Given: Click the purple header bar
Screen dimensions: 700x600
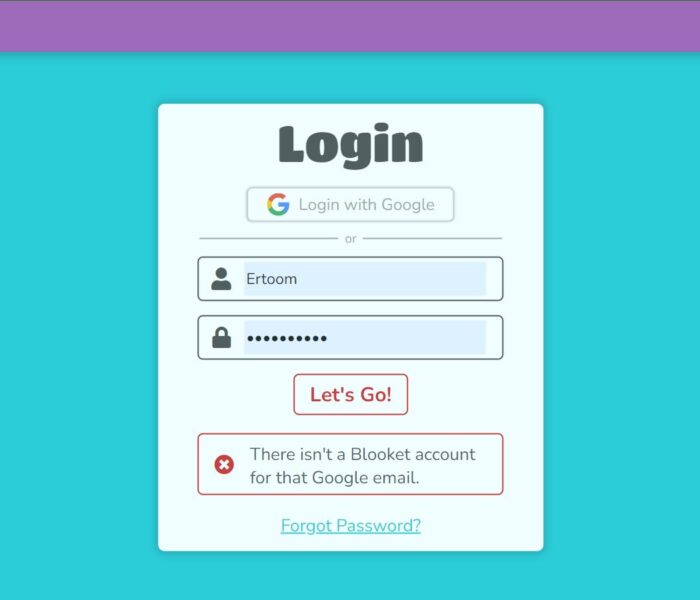Looking at the screenshot, I should (x=350, y=26).
